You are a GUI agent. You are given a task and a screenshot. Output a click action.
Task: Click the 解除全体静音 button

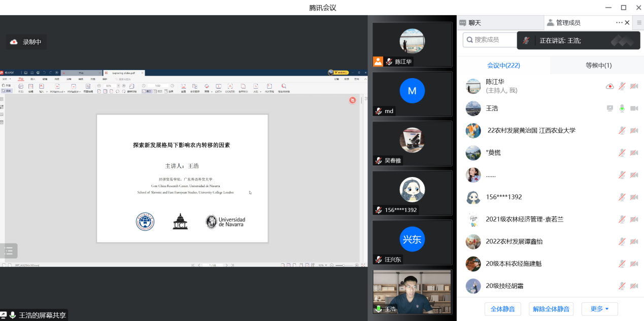552,309
